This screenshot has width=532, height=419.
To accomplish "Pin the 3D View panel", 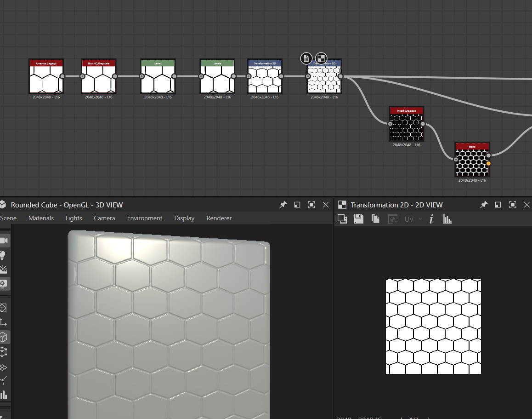I will point(283,205).
